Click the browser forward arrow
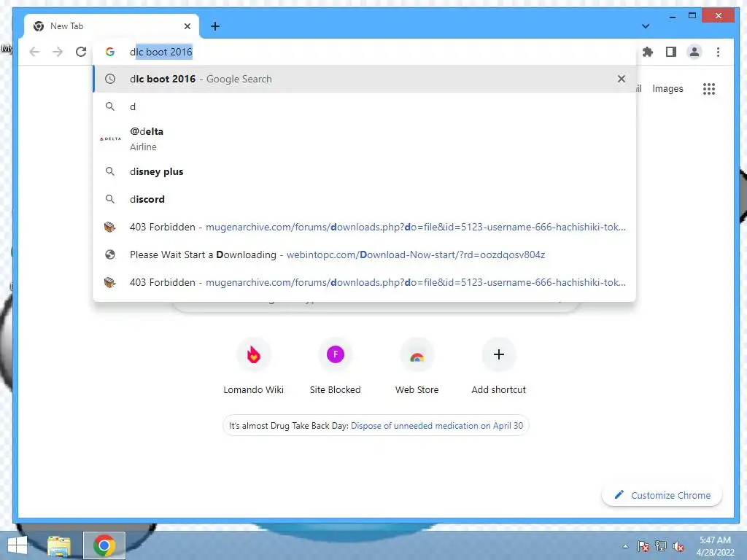 click(x=58, y=52)
